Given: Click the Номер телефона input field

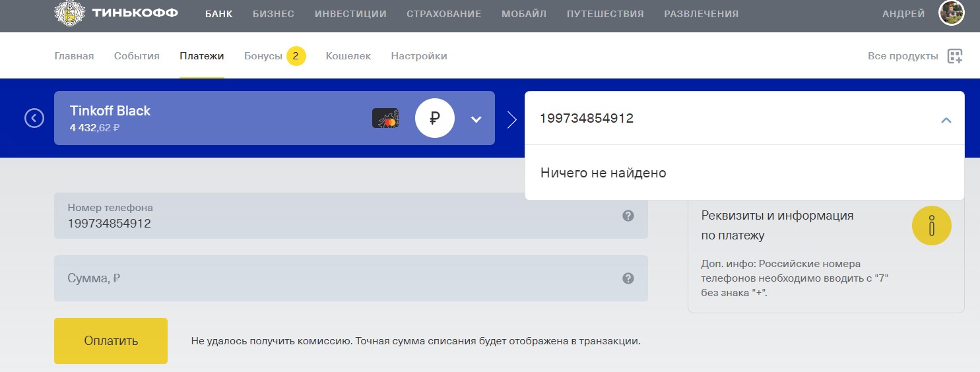Looking at the screenshot, I should [351, 216].
